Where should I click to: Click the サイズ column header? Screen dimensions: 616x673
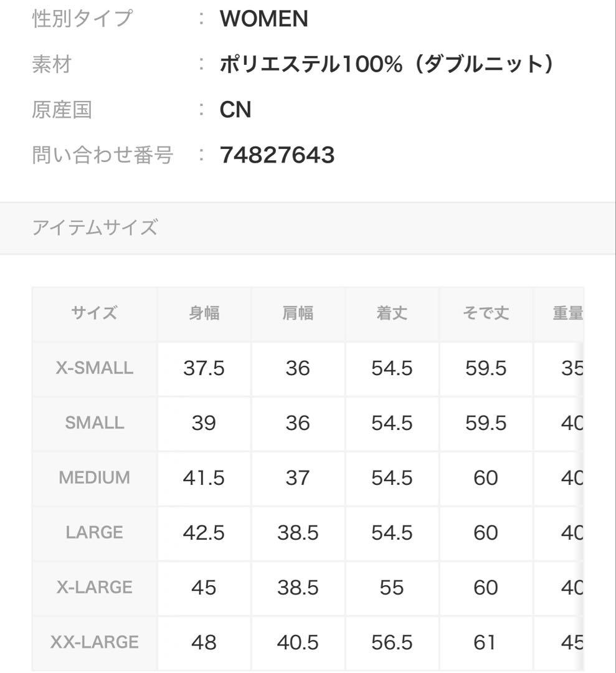[95, 313]
